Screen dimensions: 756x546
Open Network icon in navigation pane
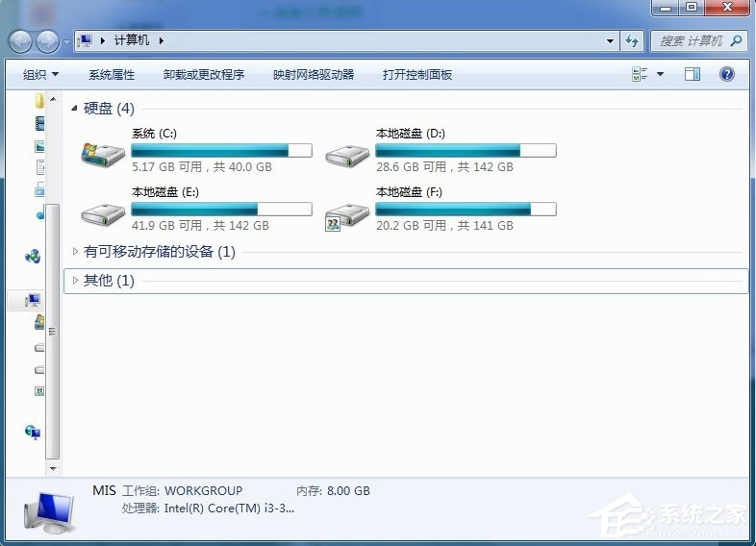(x=33, y=432)
